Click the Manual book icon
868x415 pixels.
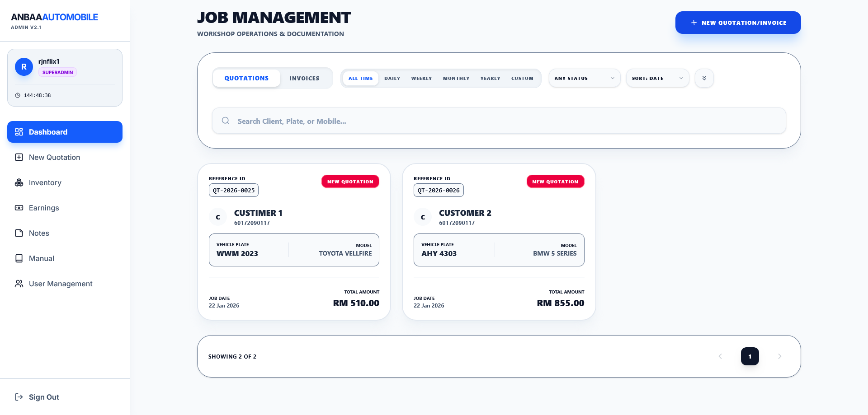[x=19, y=258]
